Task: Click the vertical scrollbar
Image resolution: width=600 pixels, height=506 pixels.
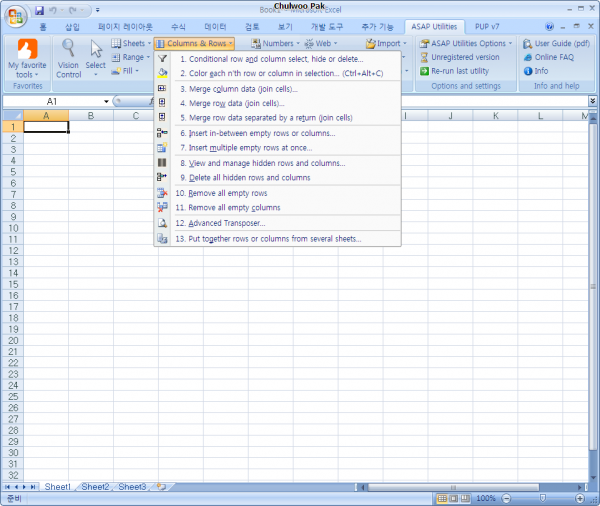Action: (x=593, y=286)
